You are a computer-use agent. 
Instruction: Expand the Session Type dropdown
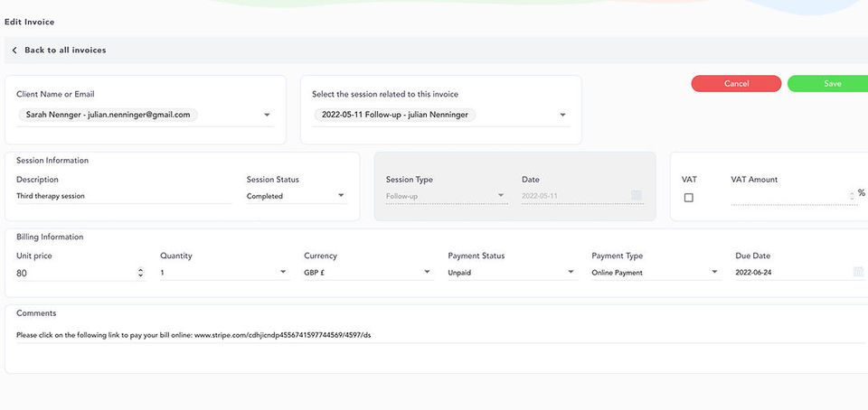501,196
